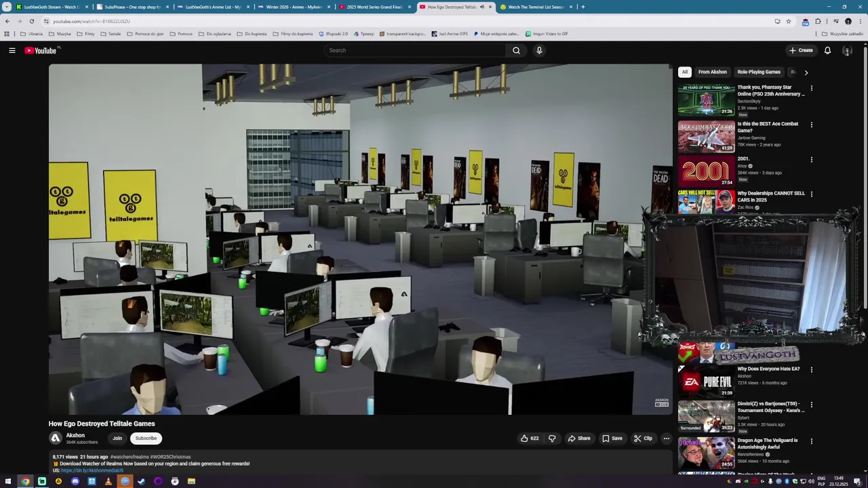Open Imgur Video to GIF bookmark
This screenshot has width=868, height=488.
click(547, 34)
